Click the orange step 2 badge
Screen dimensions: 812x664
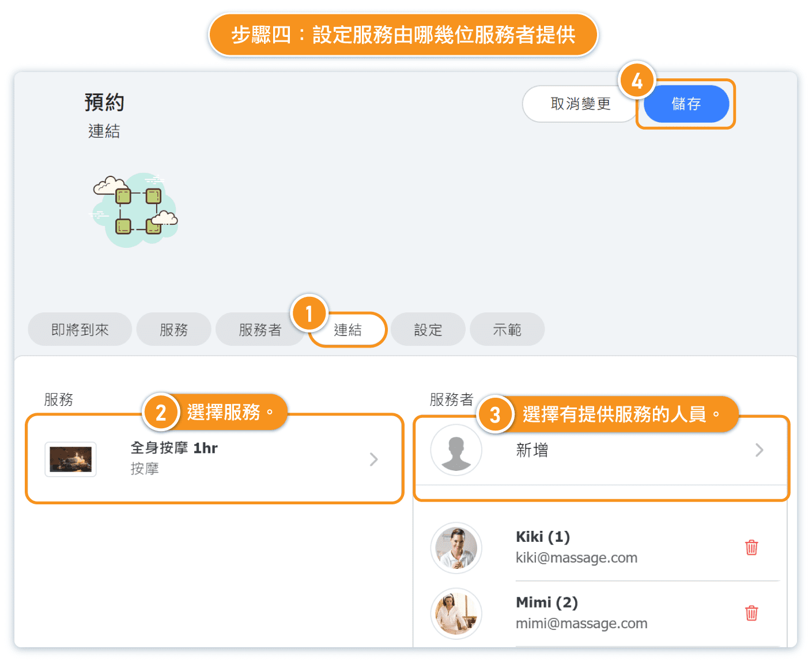[161, 412]
